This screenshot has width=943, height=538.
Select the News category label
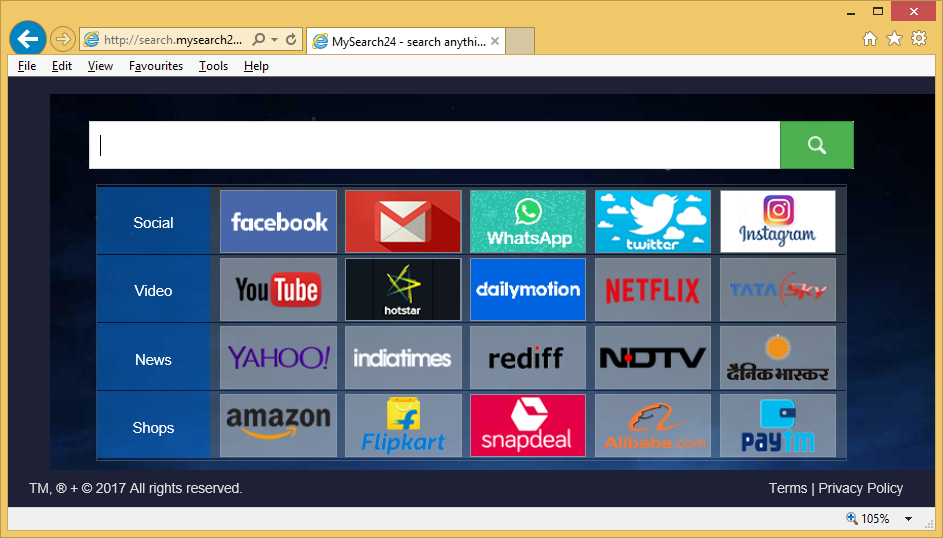(x=153, y=359)
